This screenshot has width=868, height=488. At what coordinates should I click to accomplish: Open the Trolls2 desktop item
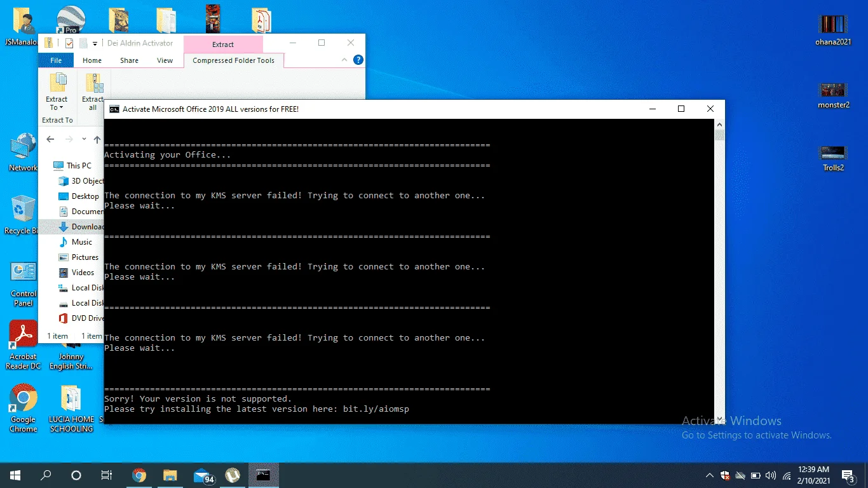[x=833, y=159]
